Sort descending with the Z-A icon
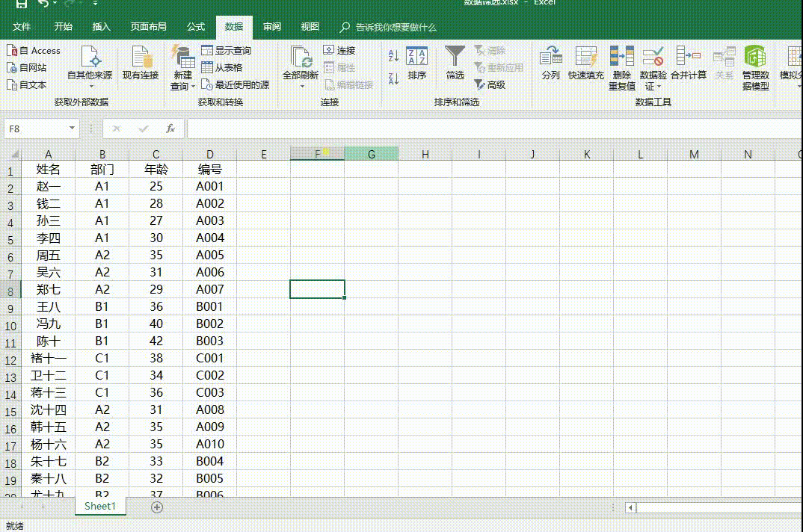 393,78
